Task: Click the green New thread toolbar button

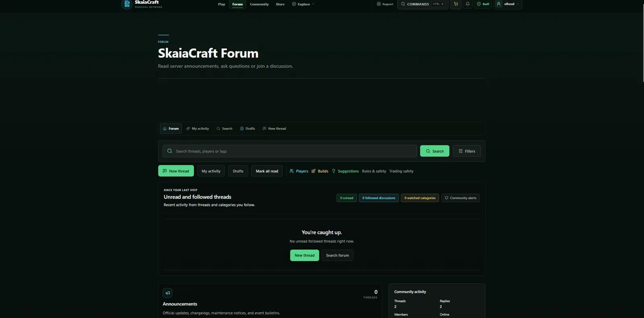Action: (x=176, y=171)
